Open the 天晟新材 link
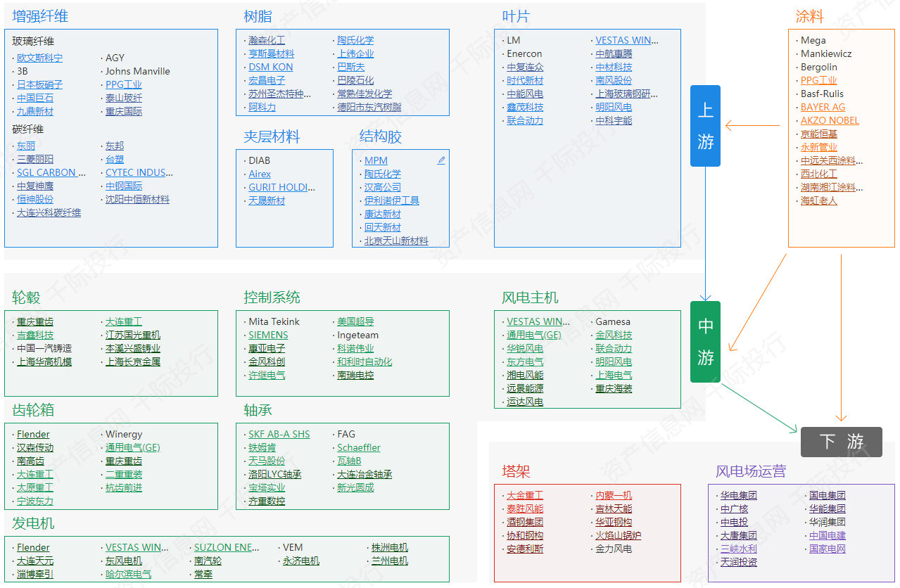This screenshot has height=588, width=900. [267, 200]
